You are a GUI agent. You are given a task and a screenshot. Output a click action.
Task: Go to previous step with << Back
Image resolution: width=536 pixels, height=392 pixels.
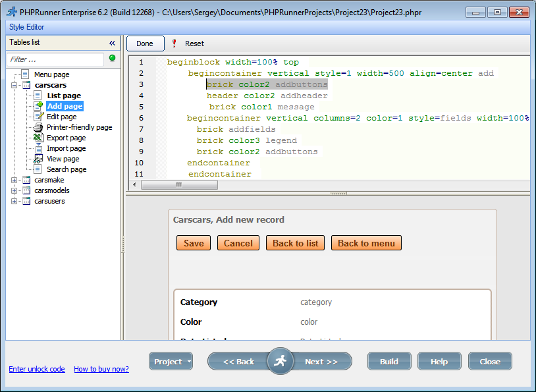pyautogui.click(x=238, y=361)
